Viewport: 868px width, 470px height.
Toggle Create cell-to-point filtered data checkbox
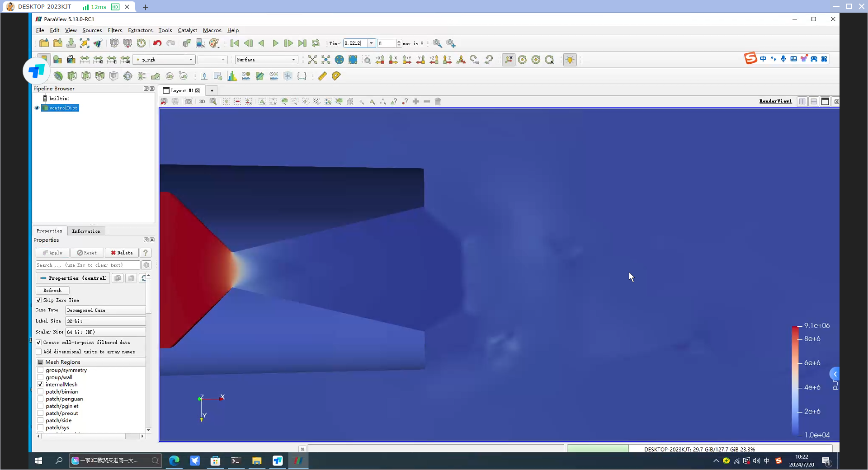39,343
